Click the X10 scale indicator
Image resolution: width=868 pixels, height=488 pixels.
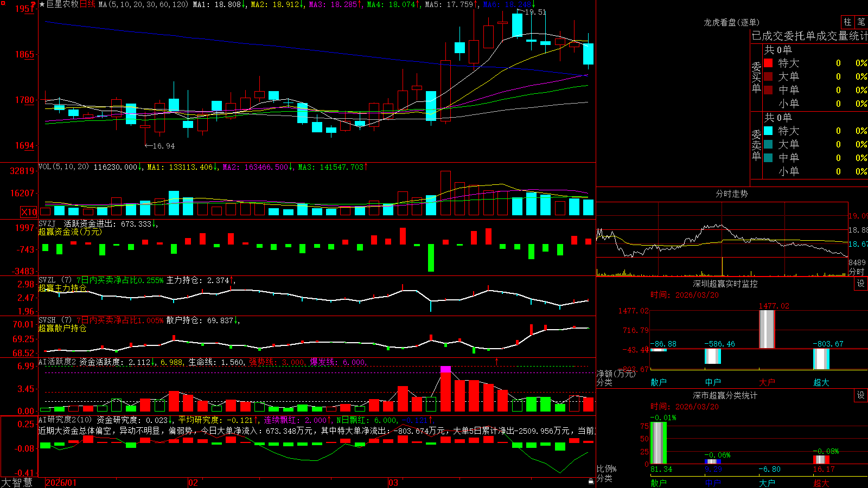click(29, 212)
